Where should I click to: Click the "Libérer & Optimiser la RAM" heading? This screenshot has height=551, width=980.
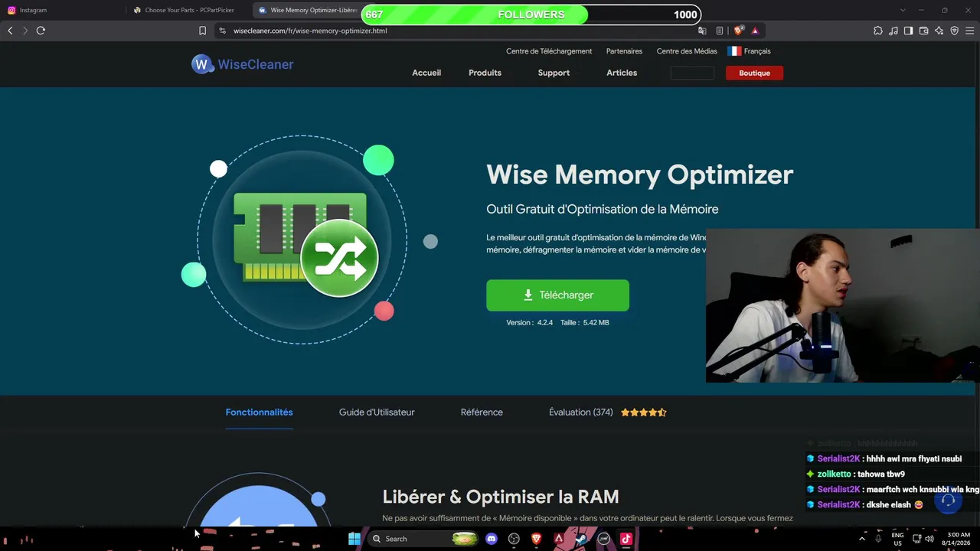click(501, 497)
